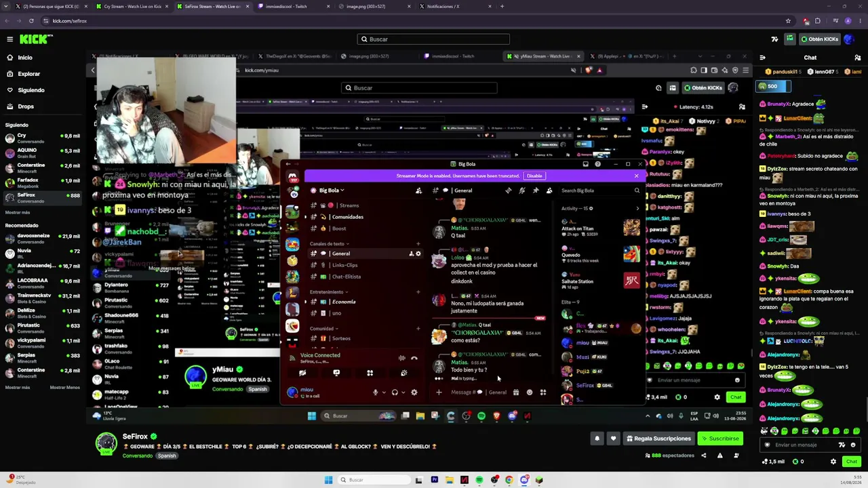Open Discord from the Windows taskbar
This screenshot has width=868, height=488.
[524, 480]
